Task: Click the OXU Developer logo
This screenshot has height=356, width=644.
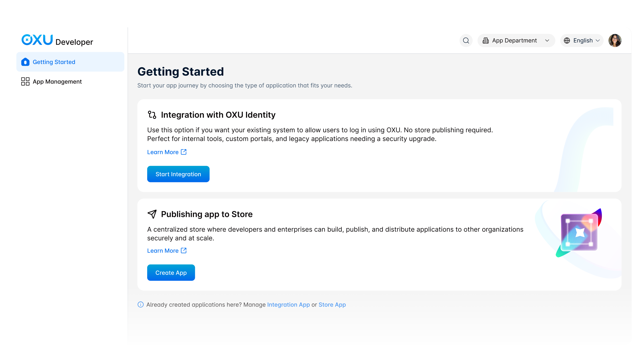Action: (57, 40)
